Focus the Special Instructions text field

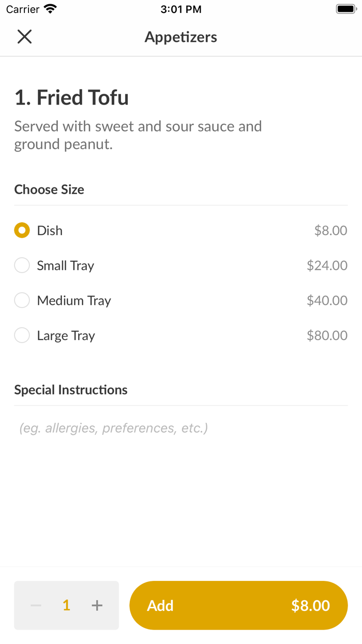click(181, 428)
